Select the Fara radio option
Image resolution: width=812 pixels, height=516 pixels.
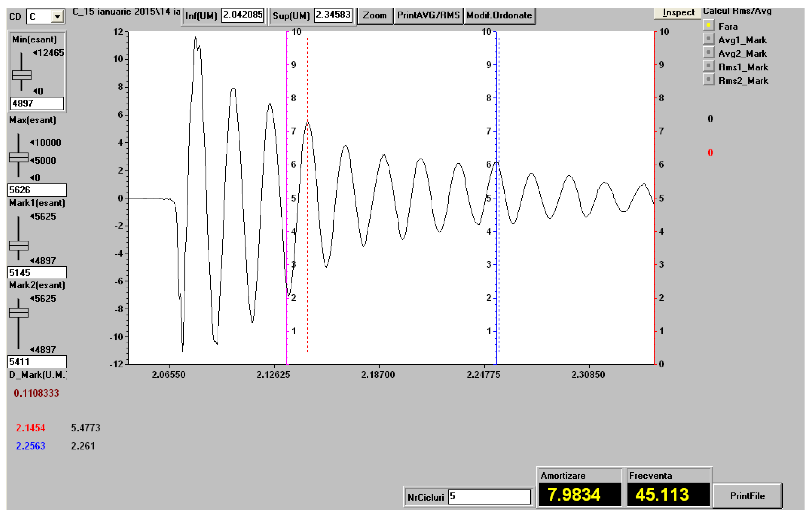pyautogui.click(x=708, y=25)
